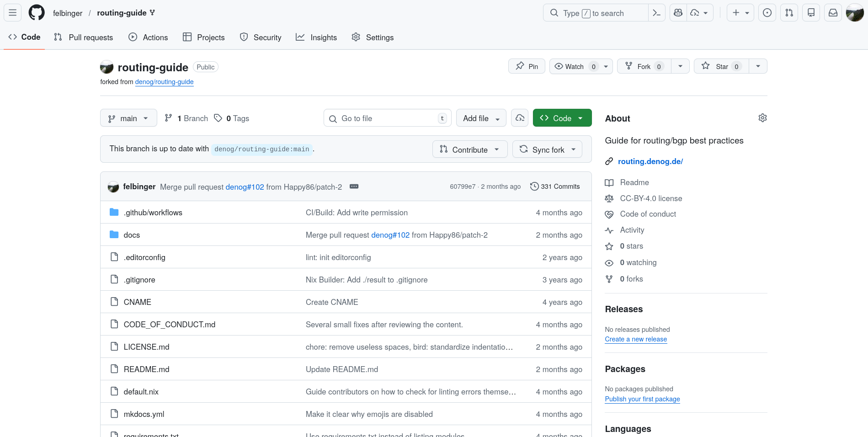Click the Go to file search field
This screenshot has height=437, width=868.
[388, 118]
